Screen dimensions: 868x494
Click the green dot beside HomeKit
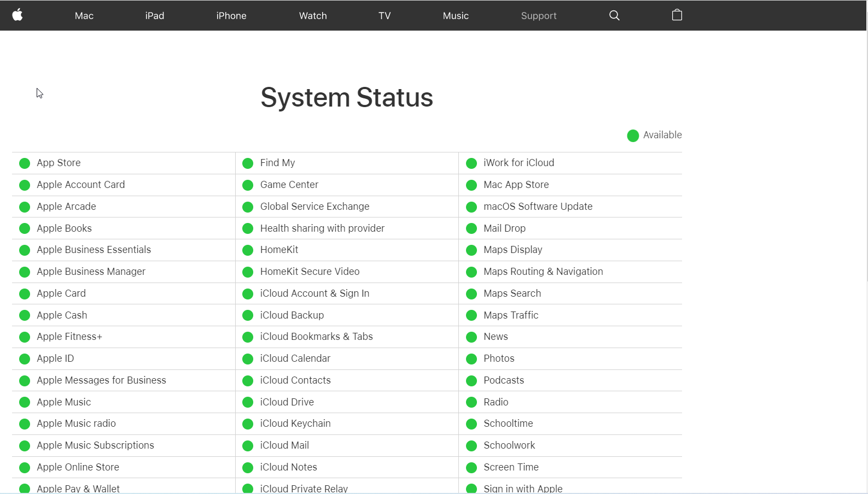point(248,250)
